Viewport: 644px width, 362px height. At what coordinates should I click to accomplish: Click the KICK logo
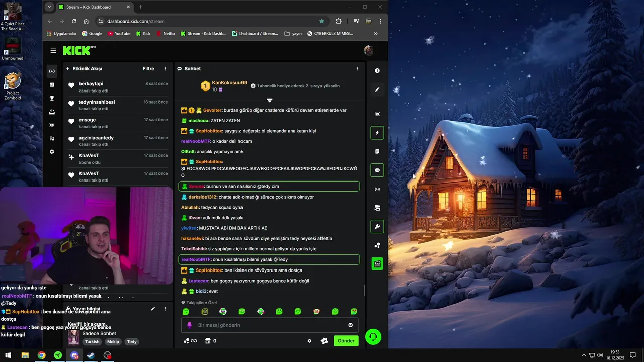click(x=79, y=50)
